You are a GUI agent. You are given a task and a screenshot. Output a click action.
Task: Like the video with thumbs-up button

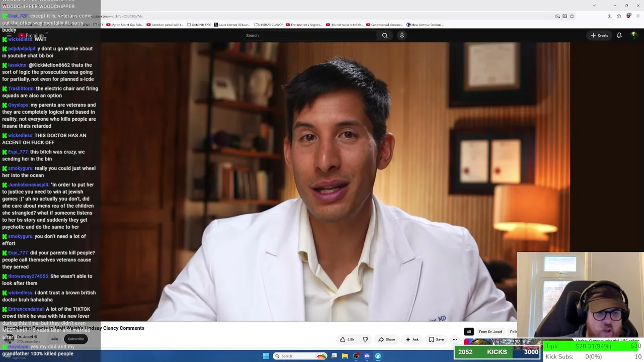click(347, 339)
